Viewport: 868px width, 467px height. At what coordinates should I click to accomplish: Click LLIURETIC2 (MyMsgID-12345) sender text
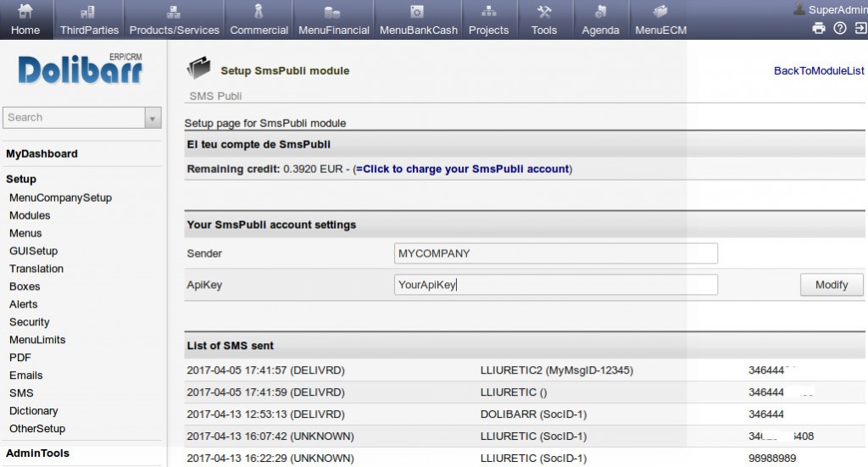pos(557,370)
